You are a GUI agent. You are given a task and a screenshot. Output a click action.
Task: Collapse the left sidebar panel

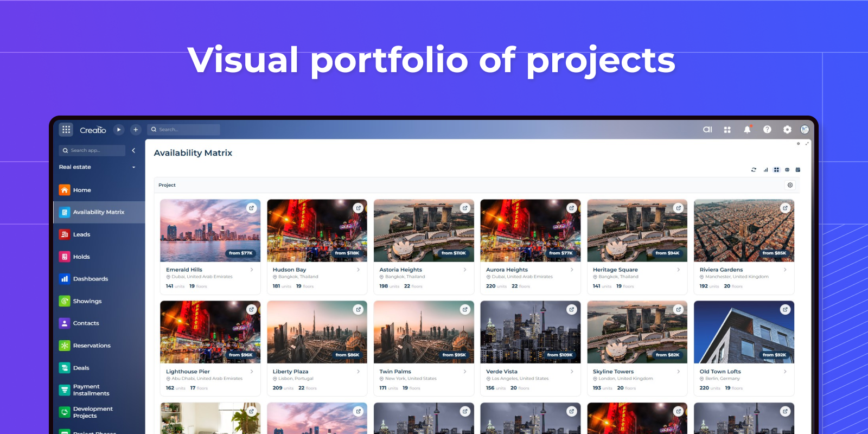133,150
